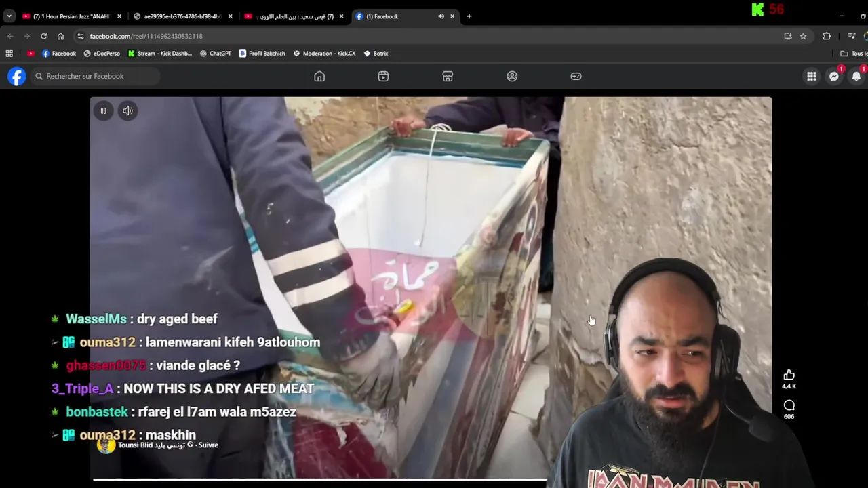
Task: Open the Moderation - Kick.CX bookmark
Action: pyautogui.click(x=324, y=53)
